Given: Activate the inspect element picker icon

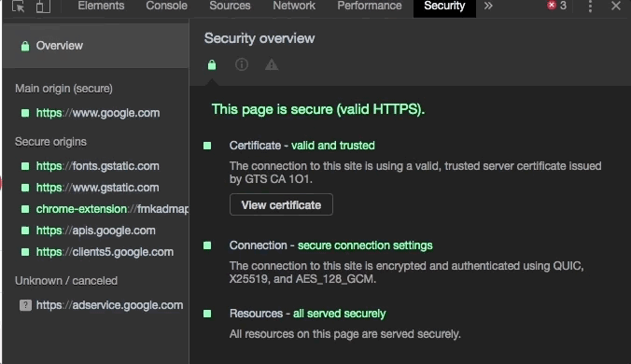Looking at the screenshot, I should pyautogui.click(x=18, y=6).
